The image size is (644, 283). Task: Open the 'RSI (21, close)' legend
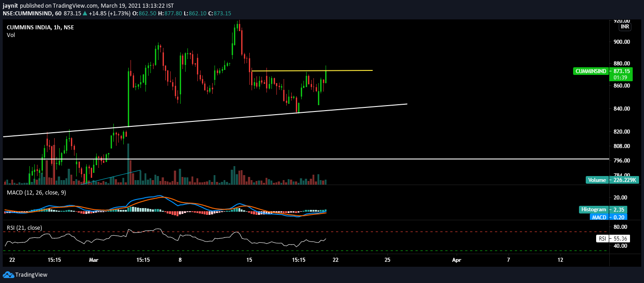pos(24,228)
